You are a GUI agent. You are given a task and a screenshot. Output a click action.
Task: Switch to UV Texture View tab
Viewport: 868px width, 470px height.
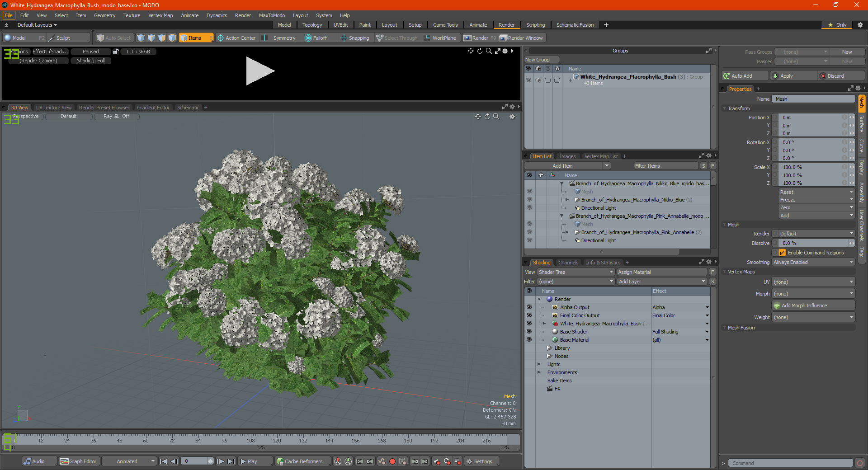pos(54,108)
